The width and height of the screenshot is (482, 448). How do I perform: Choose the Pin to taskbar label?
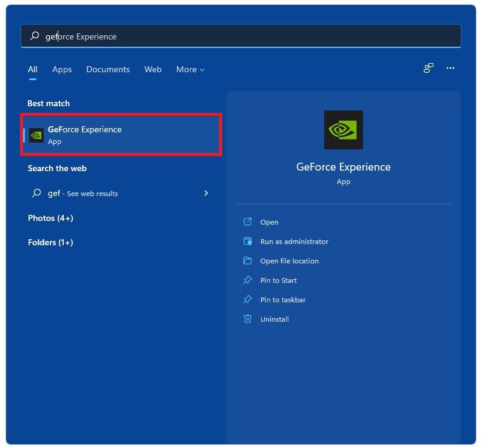(283, 300)
